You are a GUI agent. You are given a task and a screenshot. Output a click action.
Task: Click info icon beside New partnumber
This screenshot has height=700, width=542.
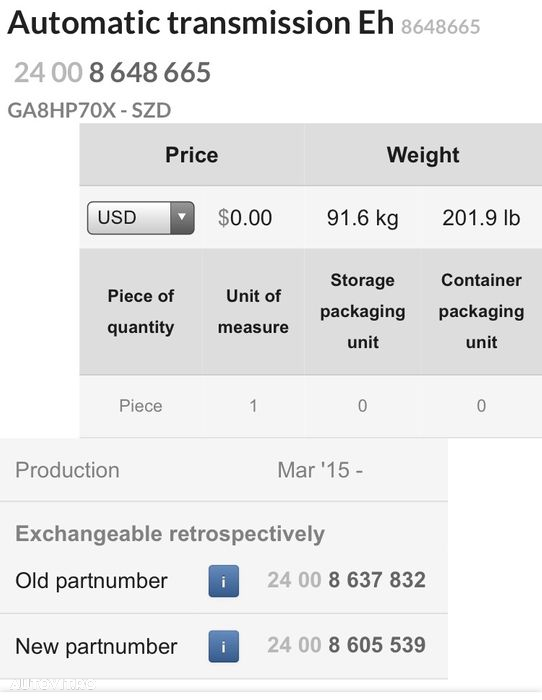pyautogui.click(x=223, y=646)
